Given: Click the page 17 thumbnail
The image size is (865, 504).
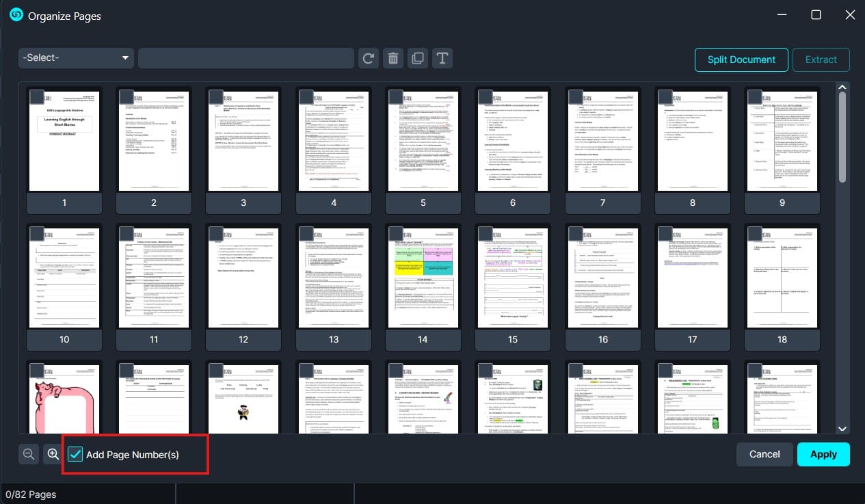Looking at the screenshot, I should [692, 278].
